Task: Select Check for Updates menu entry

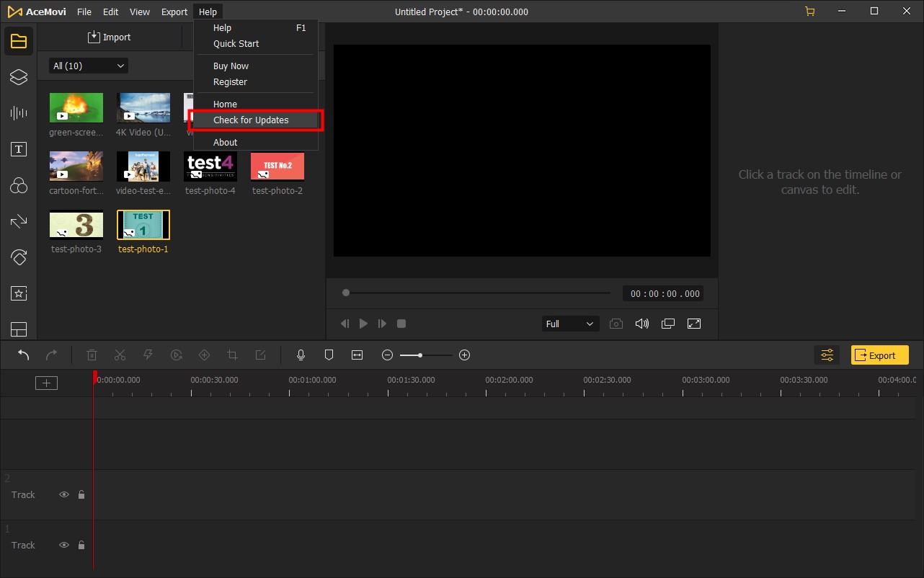Action: tap(251, 120)
